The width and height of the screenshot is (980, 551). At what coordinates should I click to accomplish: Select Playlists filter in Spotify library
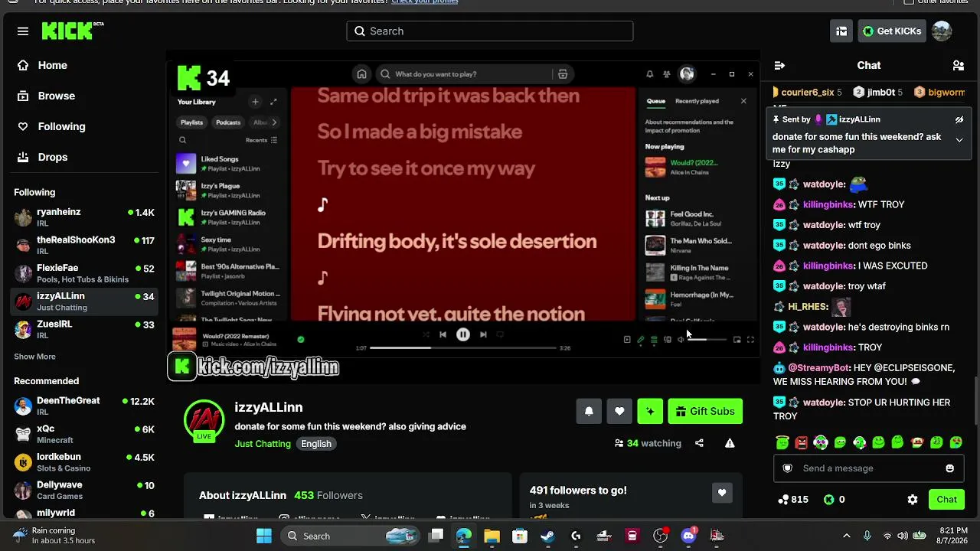[191, 122]
